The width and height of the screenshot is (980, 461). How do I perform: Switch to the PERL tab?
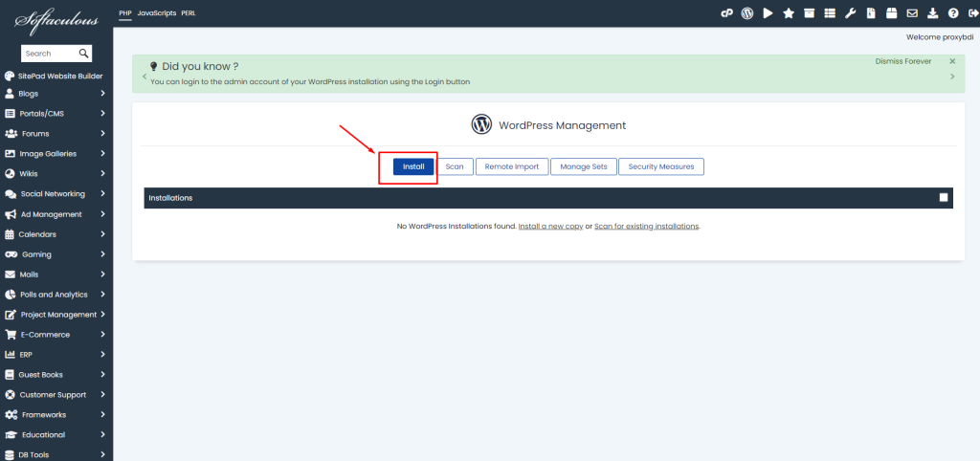click(189, 13)
